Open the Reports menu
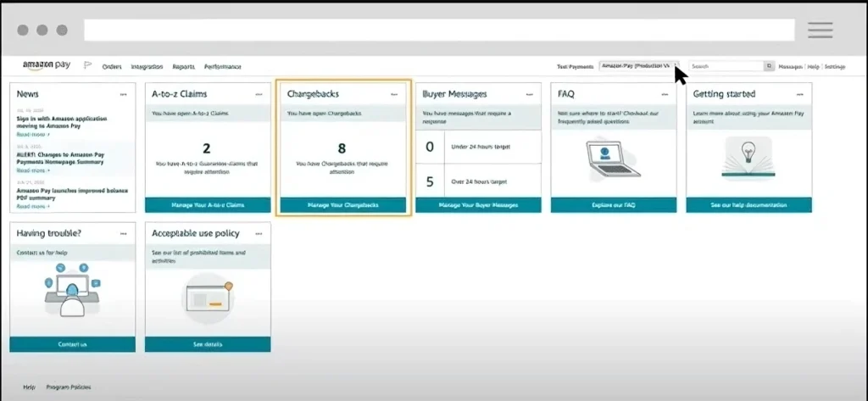The width and height of the screenshot is (868, 401). click(183, 66)
